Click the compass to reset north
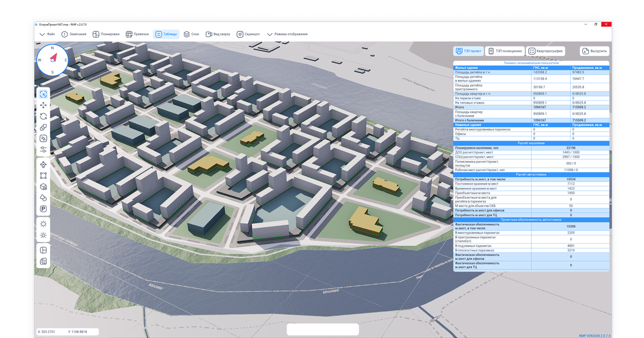The image size is (644, 338). point(53,60)
